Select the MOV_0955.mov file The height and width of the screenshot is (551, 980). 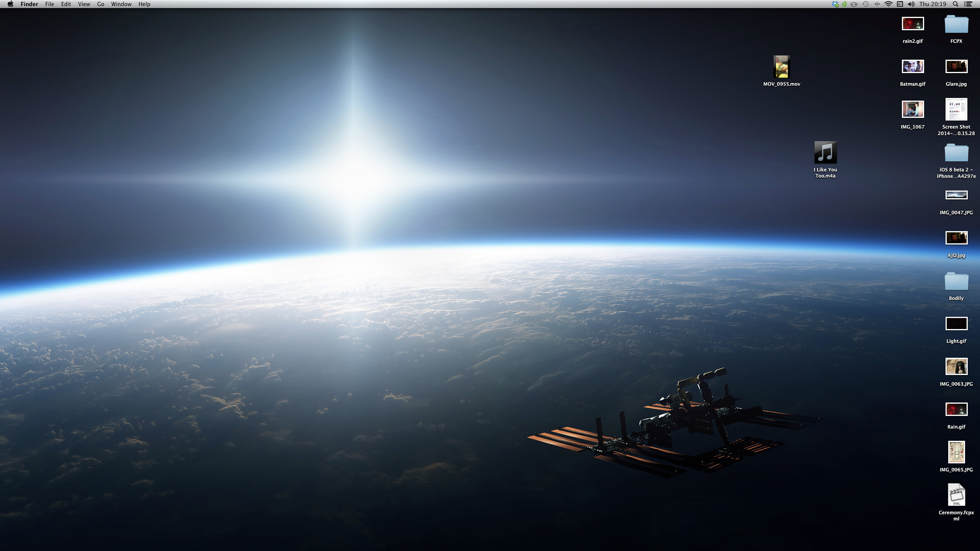click(781, 67)
